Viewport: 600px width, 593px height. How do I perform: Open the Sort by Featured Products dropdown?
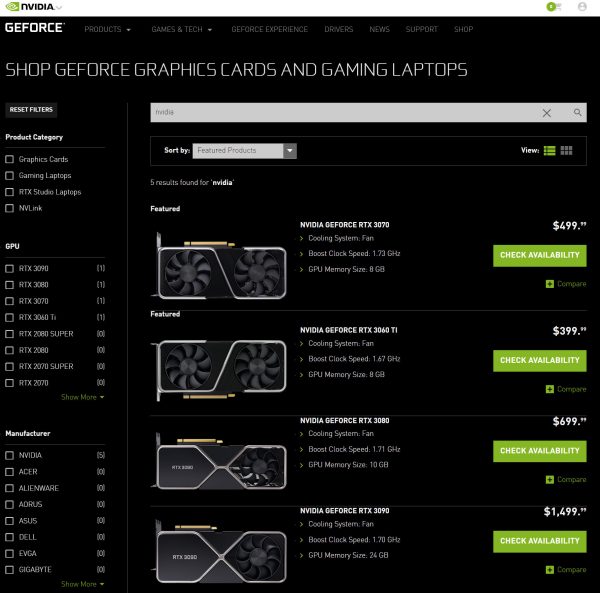coord(245,151)
